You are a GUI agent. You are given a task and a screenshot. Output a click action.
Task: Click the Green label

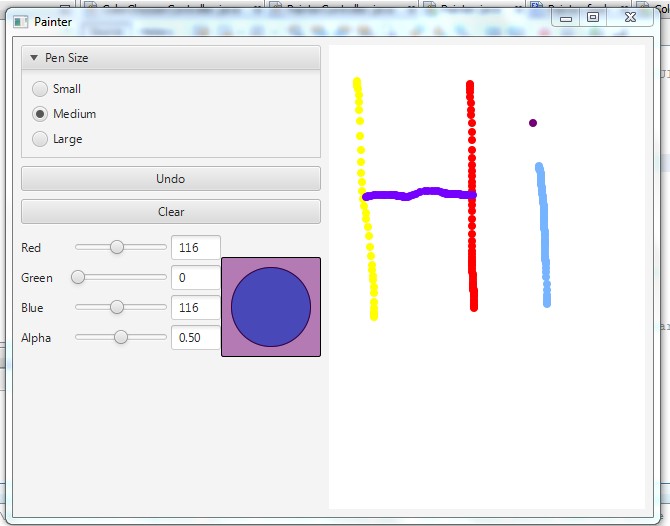[x=37, y=278]
